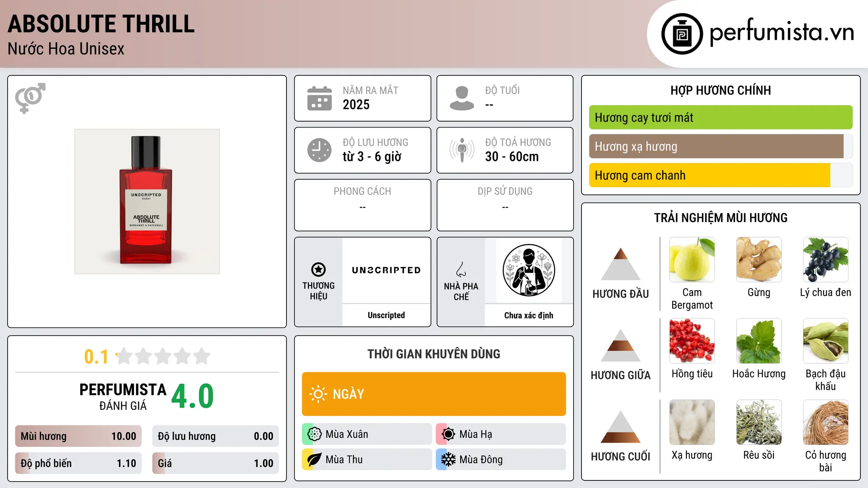Viewport: 868px width, 488px height.
Task: Click the middle notes pyramid icon
Action: [621, 345]
